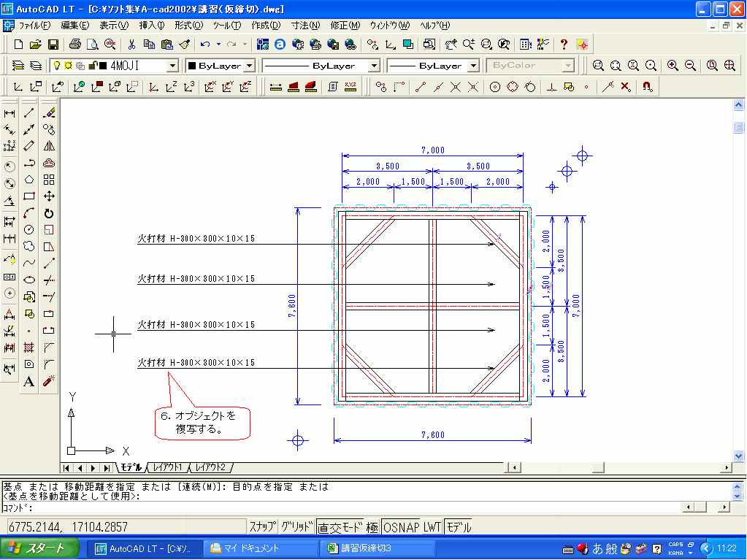Open the 編集(E) menu
The width and height of the screenshot is (747, 560).
(74, 26)
